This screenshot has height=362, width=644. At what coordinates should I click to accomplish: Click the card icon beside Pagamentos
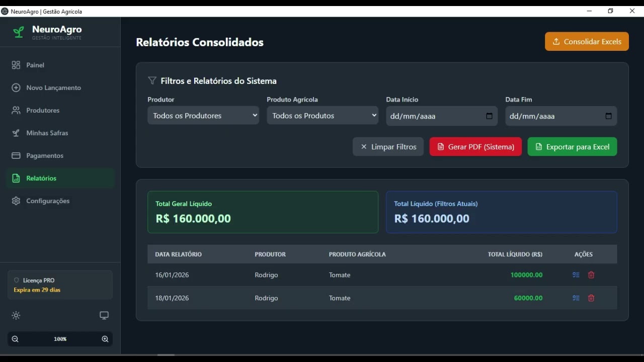(x=16, y=155)
